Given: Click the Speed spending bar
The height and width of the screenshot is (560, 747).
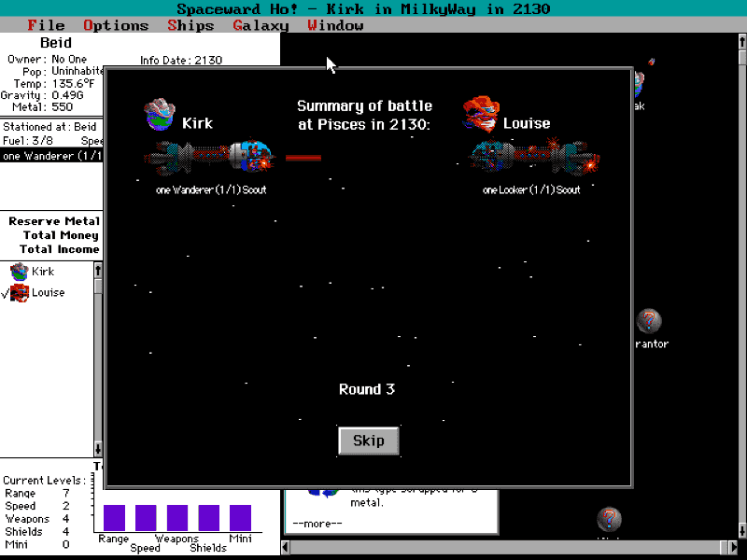Looking at the screenshot, I should pyautogui.click(x=146, y=518).
